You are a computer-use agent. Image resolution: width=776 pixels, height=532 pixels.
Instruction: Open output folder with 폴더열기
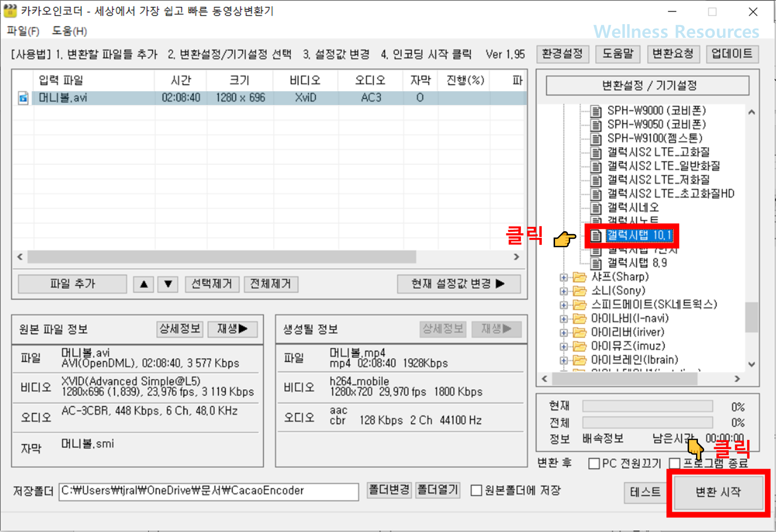tap(438, 490)
